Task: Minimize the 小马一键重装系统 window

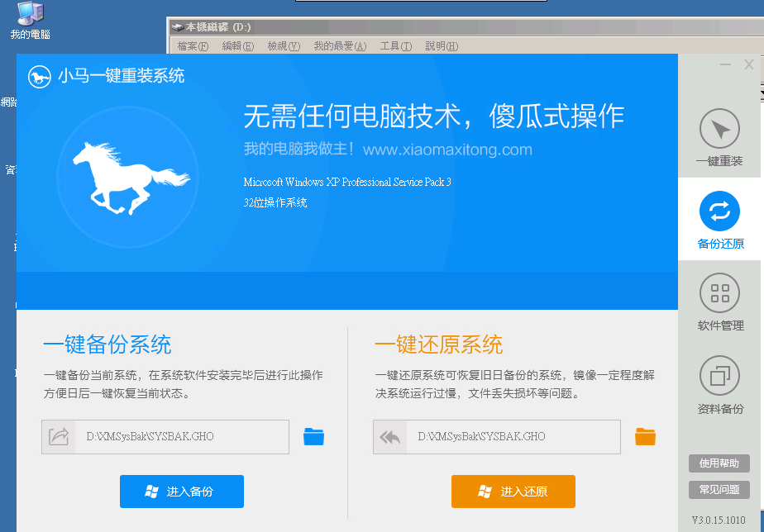Action: (x=725, y=64)
